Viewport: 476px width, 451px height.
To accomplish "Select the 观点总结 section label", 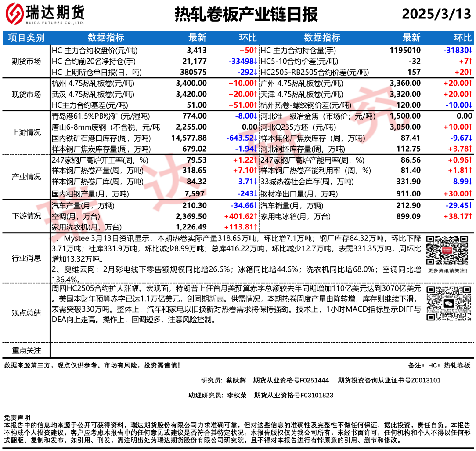I will pyautogui.click(x=26, y=313).
